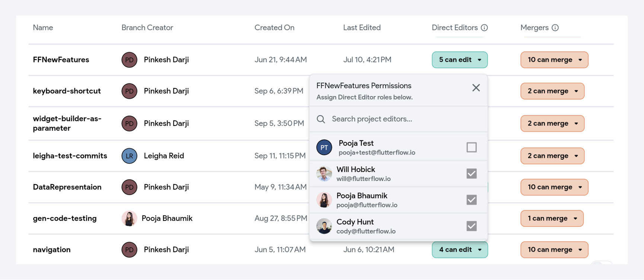Expand '10 can merge' for FFNewFeatures
644x280 pixels.
pyautogui.click(x=554, y=60)
